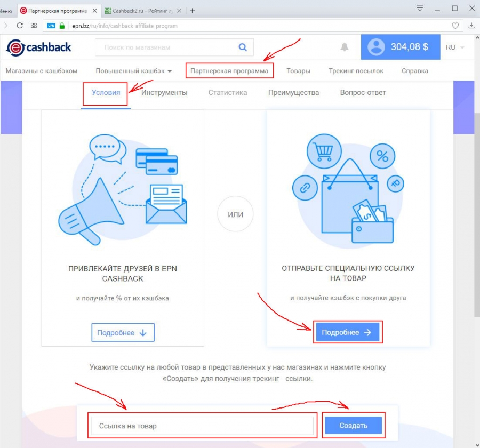
Task: Click the account balance 304,08 $
Action: [x=409, y=47]
